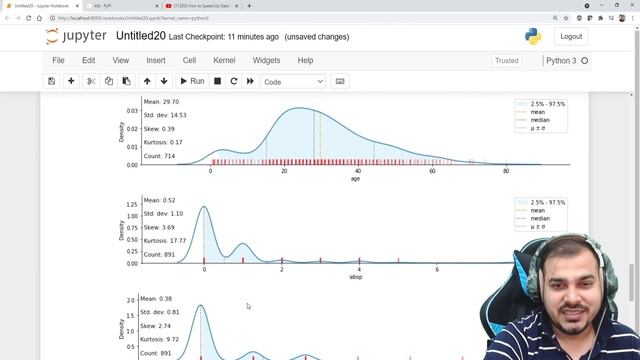Image resolution: width=640 pixels, height=360 pixels.
Task: Move selected cell up with the arrow
Action: point(147,81)
